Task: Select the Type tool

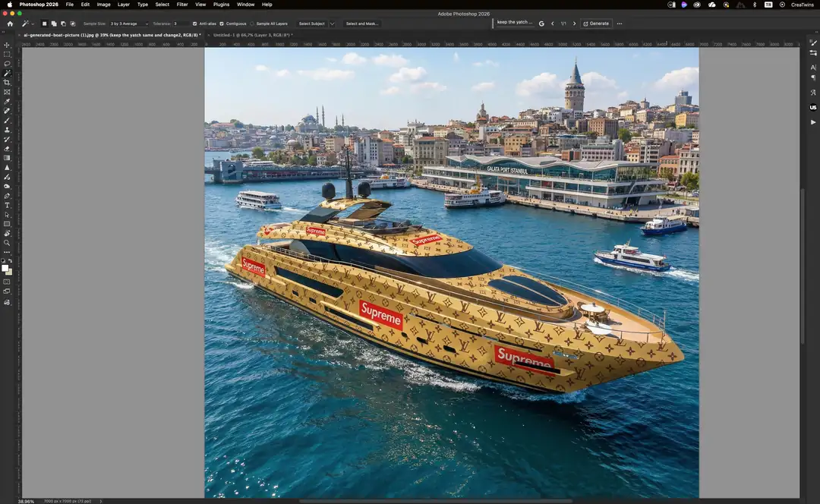Action: [x=7, y=205]
